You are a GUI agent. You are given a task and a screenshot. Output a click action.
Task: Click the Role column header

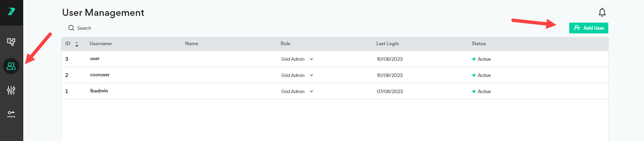coord(285,44)
